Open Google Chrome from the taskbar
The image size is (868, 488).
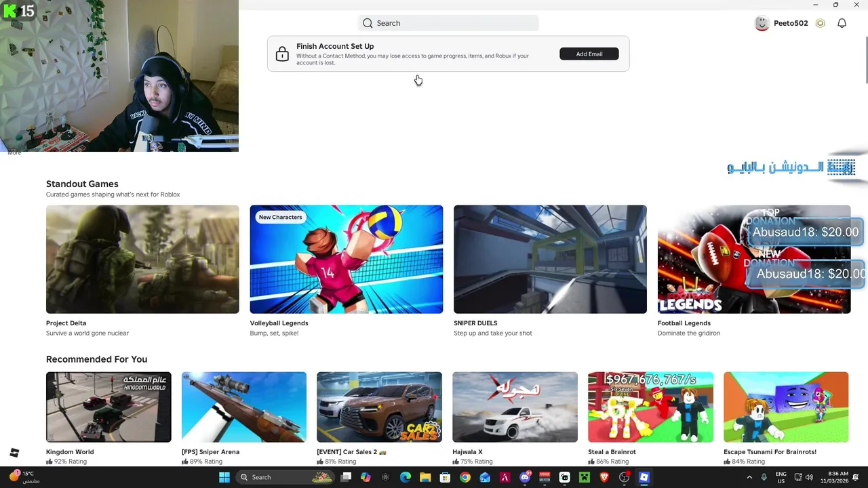click(x=465, y=477)
